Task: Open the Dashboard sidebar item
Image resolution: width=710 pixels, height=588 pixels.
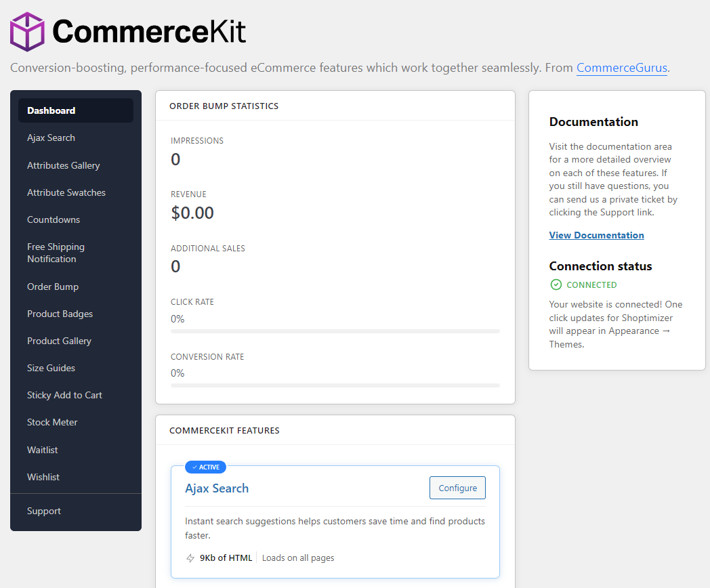Action: tap(76, 110)
